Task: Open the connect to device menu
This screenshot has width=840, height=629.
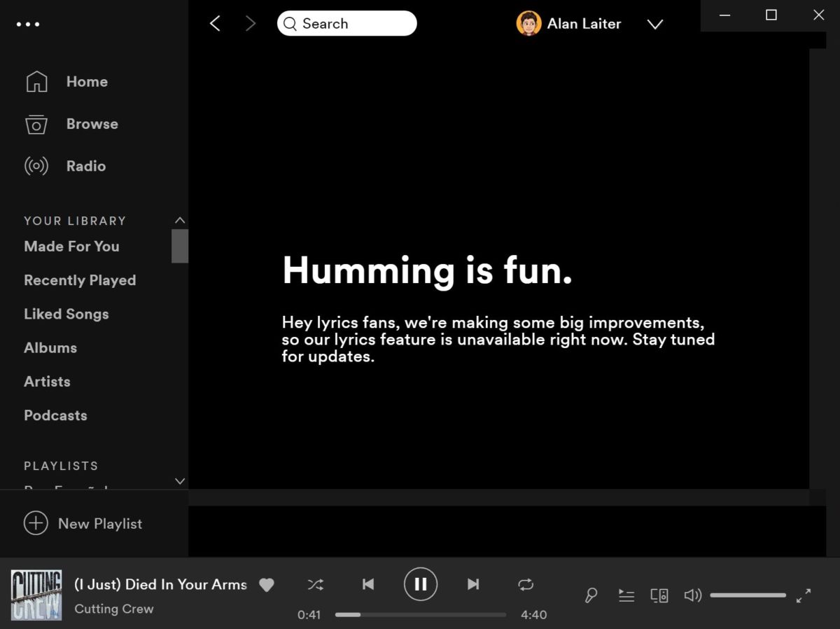Action: 659,595
